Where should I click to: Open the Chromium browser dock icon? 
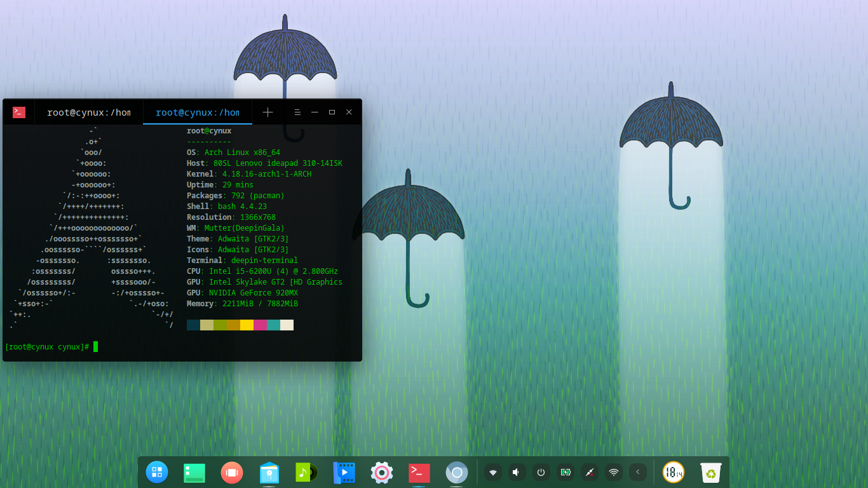coord(456,472)
